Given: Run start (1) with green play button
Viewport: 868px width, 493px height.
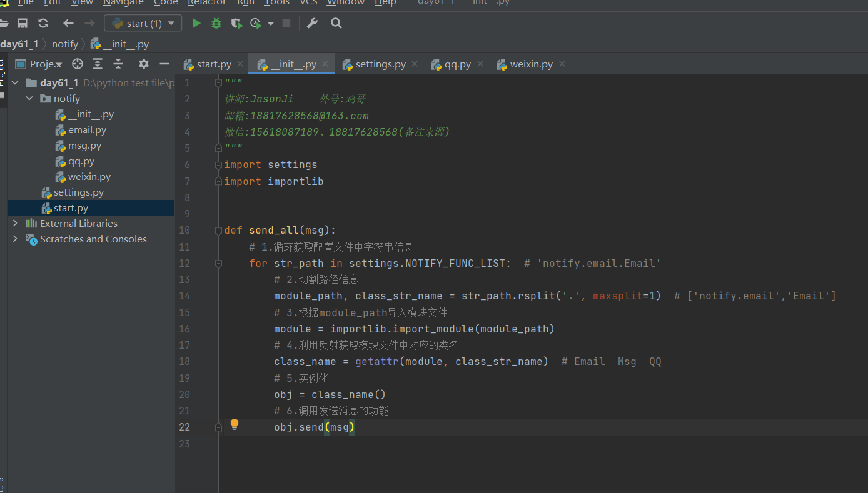Looking at the screenshot, I should tap(196, 23).
